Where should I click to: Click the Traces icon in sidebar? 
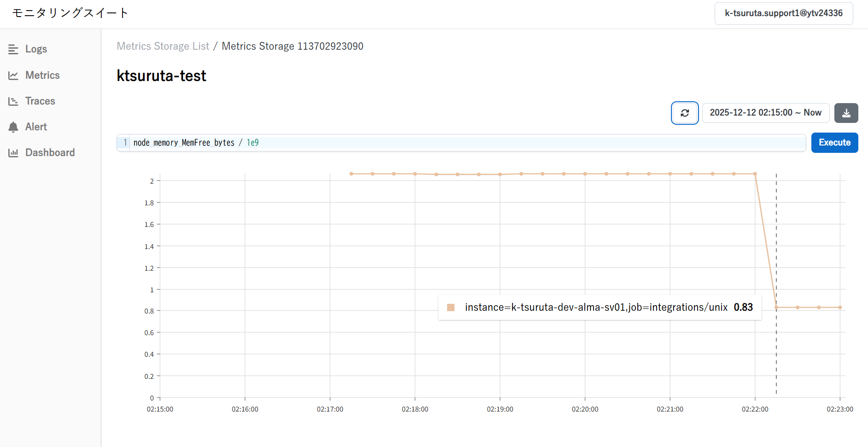tap(13, 101)
